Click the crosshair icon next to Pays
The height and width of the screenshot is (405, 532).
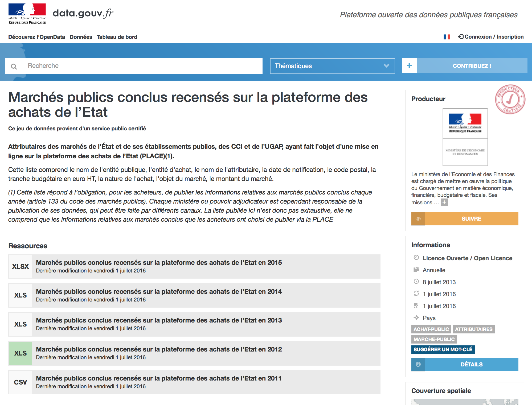tap(416, 318)
